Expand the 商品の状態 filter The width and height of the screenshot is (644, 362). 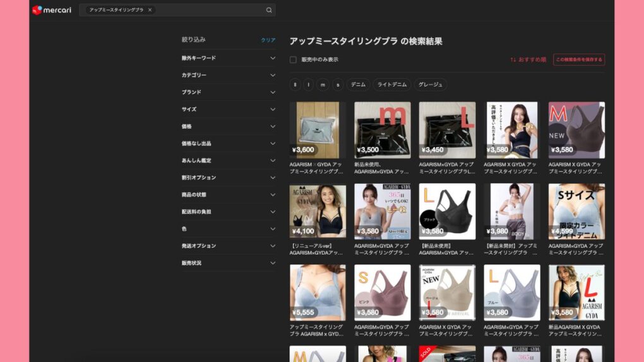(x=229, y=194)
